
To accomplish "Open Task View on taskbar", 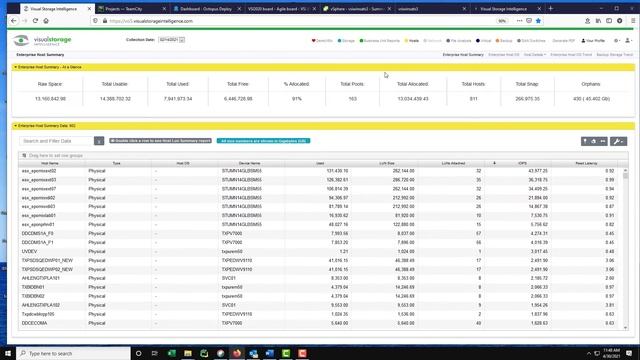I will 155,353.
